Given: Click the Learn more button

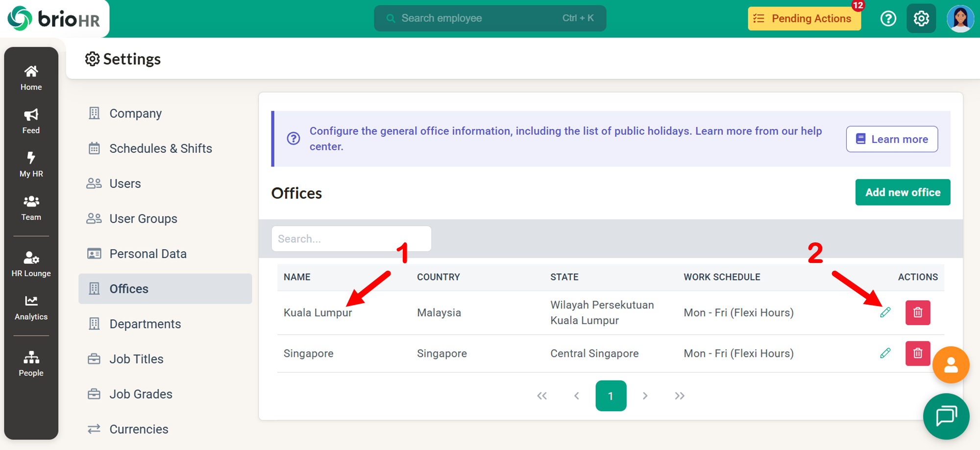Looking at the screenshot, I should 892,139.
